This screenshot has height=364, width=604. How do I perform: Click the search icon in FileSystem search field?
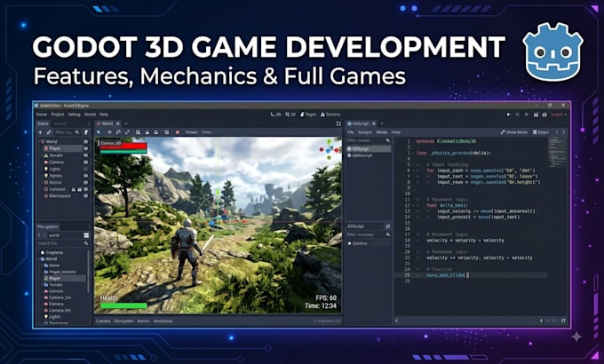coord(86,243)
